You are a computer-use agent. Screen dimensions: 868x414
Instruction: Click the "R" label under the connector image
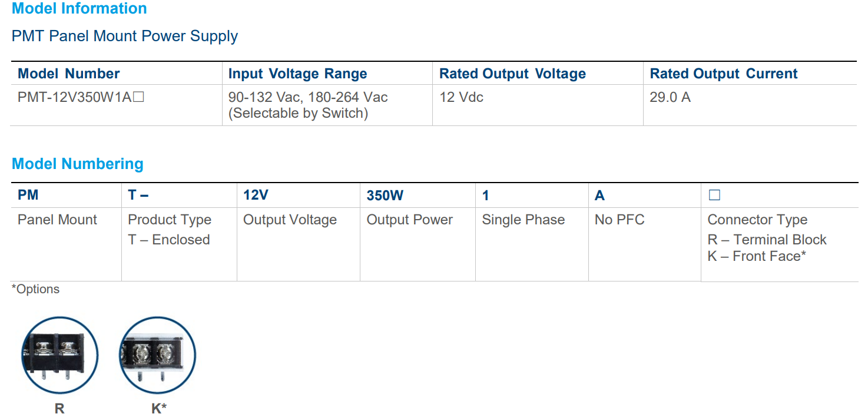coord(59,408)
